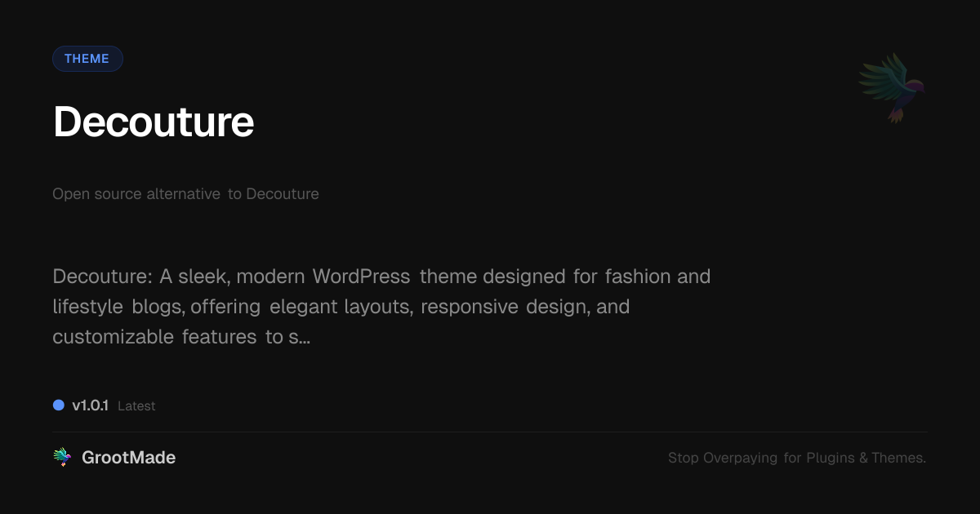Click the Open source alternative subtitle
The width and height of the screenshot is (980, 514).
pos(185,193)
